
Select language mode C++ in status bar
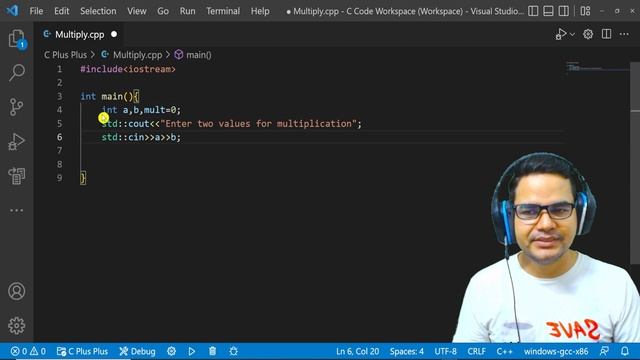click(x=504, y=351)
